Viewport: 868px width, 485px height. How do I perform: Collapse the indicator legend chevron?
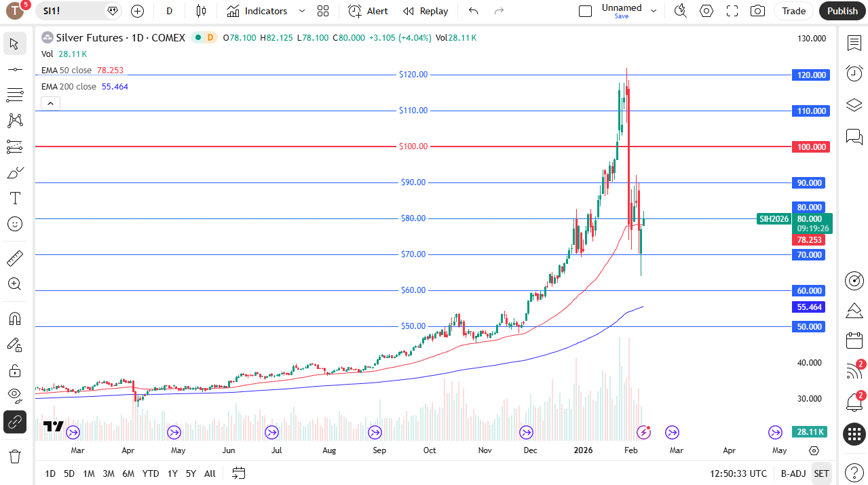pos(51,103)
